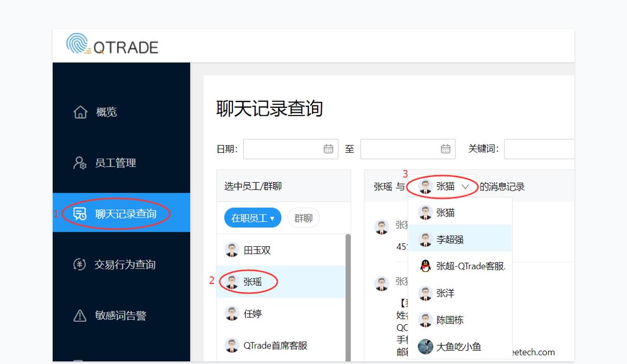Image resolution: width=627 pixels, height=364 pixels.
Task: Select 聊天记录查询 in the sidebar
Action: click(x=121, y=213)
